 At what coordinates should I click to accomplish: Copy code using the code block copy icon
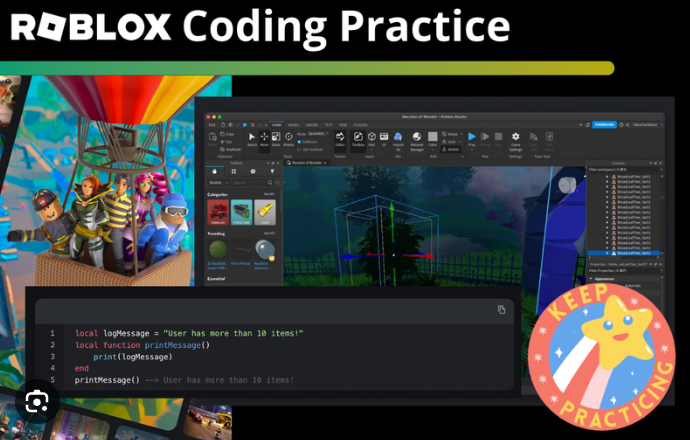point(502,310)
